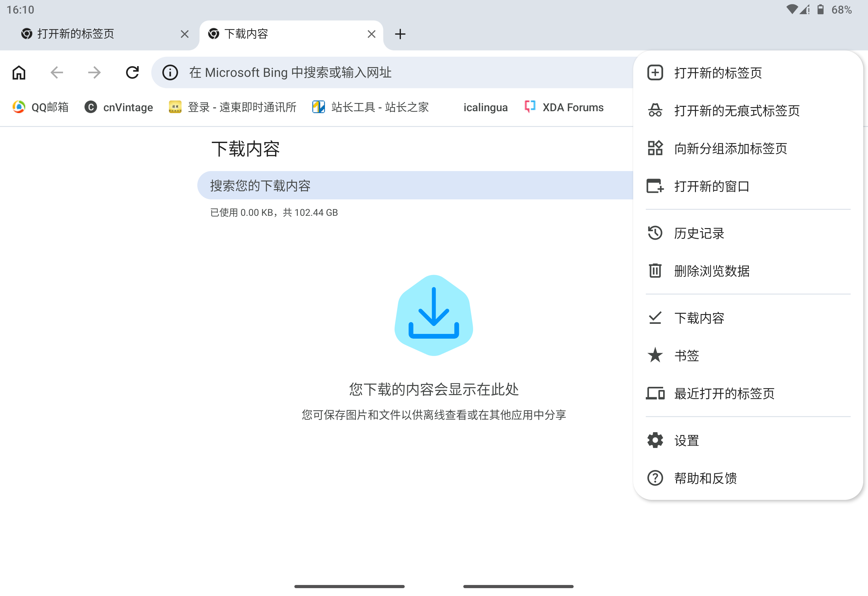Select the 下载内容 tab

291,34
